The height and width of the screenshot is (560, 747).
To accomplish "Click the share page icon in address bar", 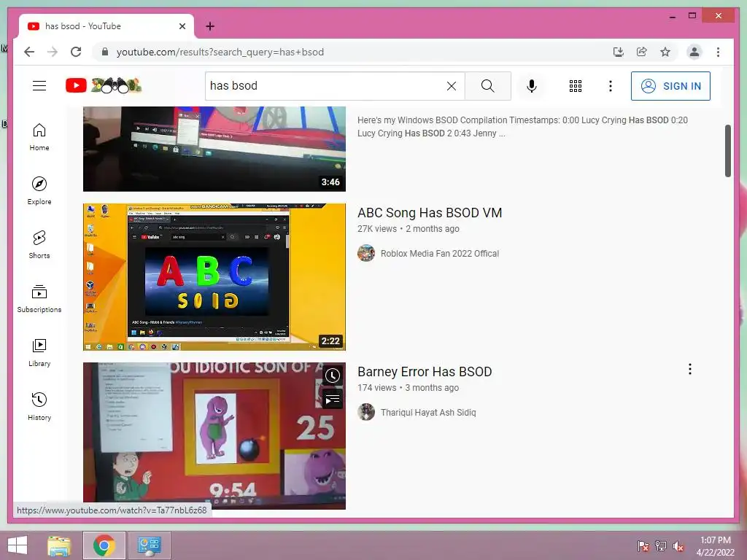I will point(642,52).
